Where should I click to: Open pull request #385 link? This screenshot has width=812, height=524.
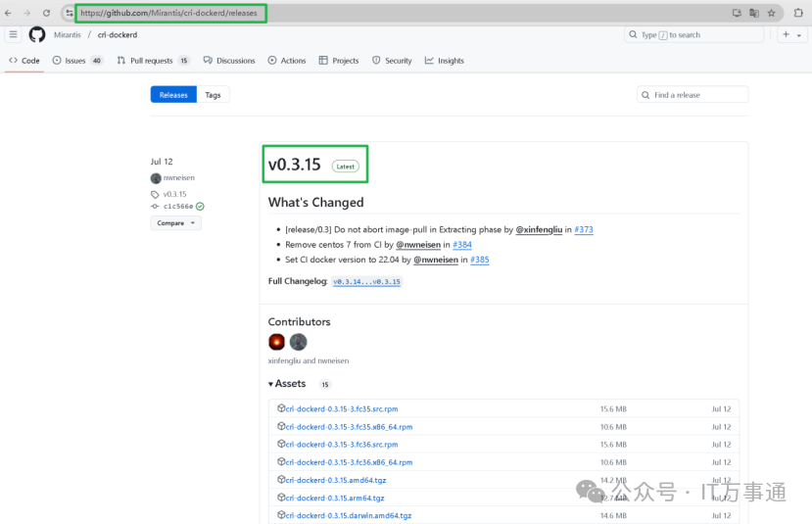(480, 260)
